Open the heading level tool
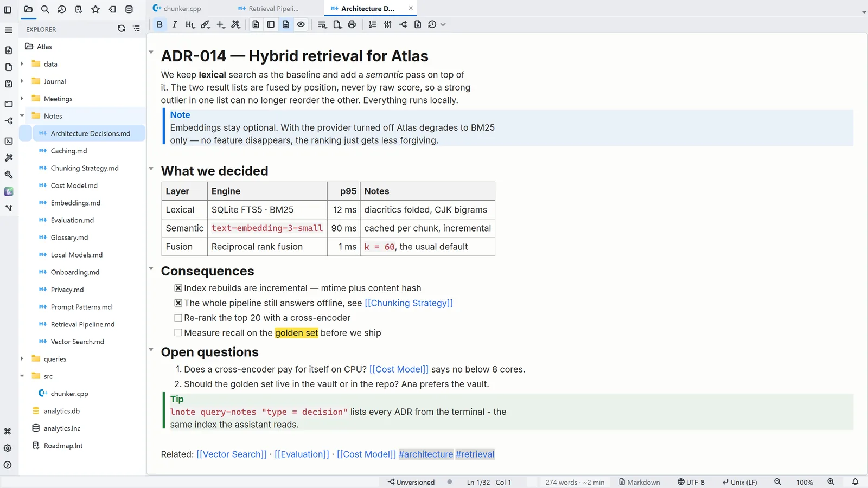Screen dimensions: 868x488 189,24
